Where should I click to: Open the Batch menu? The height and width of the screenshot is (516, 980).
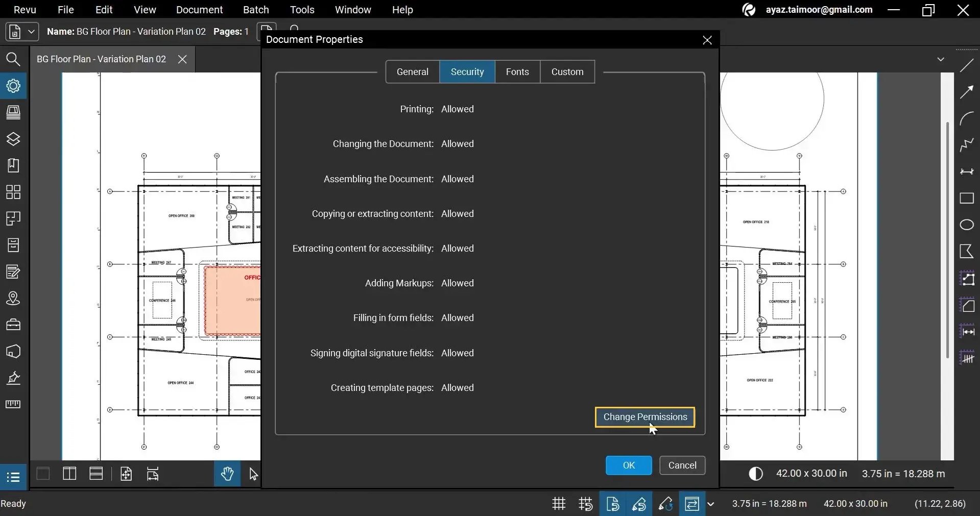pyautogui.click(x=256, y=10)
